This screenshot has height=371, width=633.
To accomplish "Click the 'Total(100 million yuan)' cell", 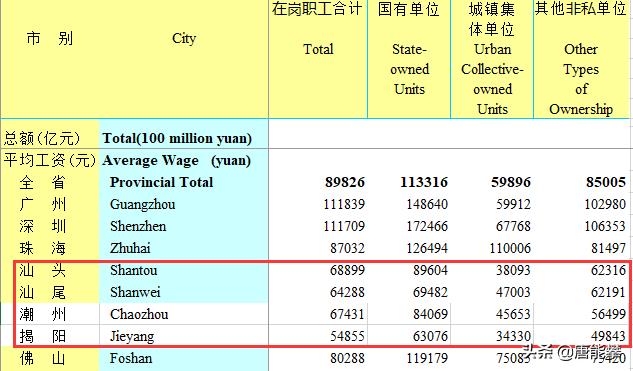I will 177,138.
